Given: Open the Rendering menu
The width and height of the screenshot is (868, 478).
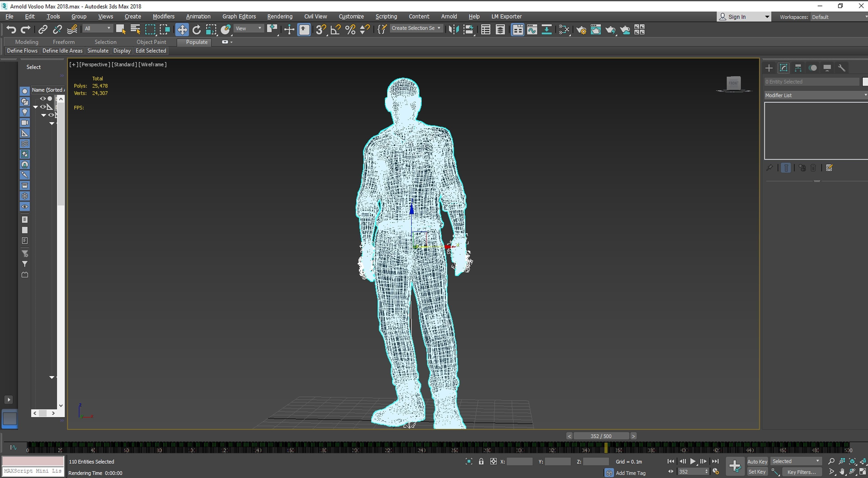Looking at the screenshot, I should [279, 17].
